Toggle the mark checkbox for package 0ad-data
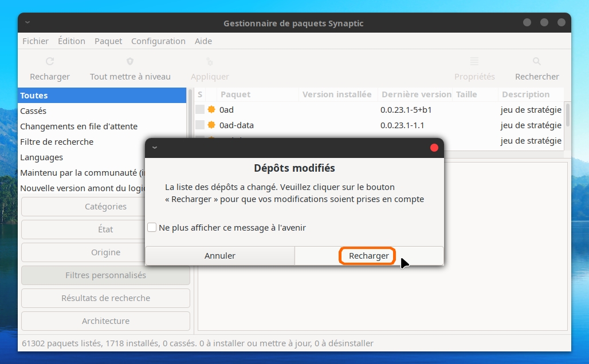The width and height of the screenshot is (589, 364). click(200, 125)
